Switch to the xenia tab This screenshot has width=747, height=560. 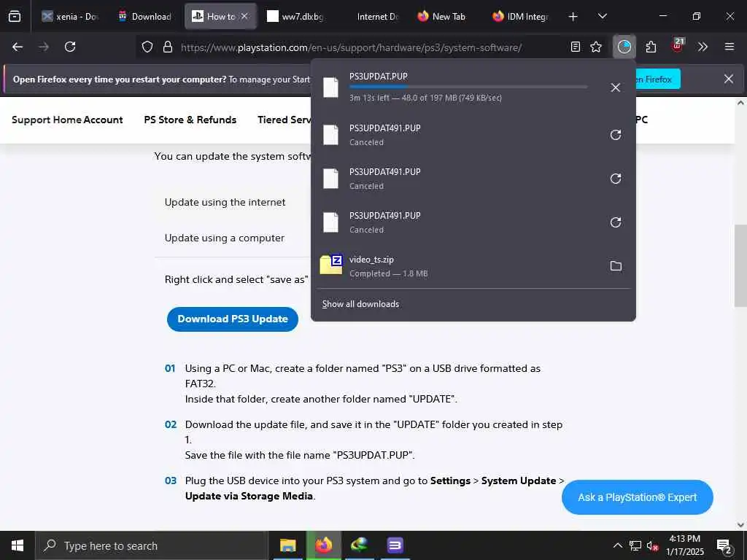(69, 17)
